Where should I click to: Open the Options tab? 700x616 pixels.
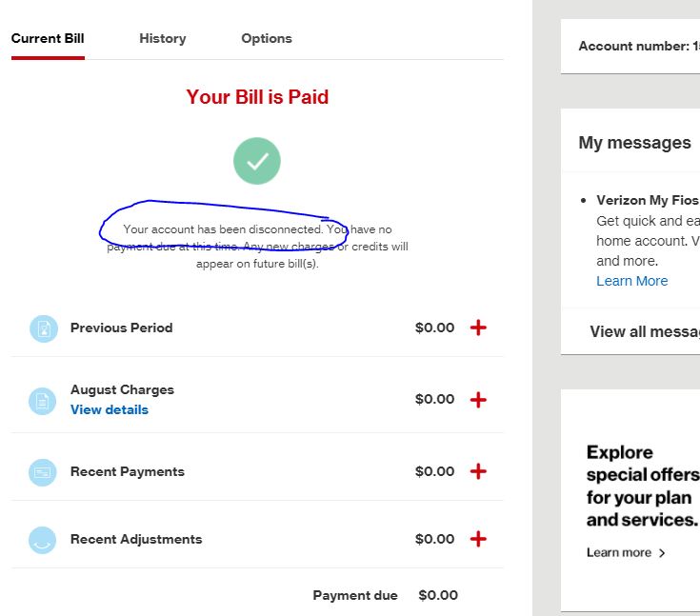tap(267, 38)
